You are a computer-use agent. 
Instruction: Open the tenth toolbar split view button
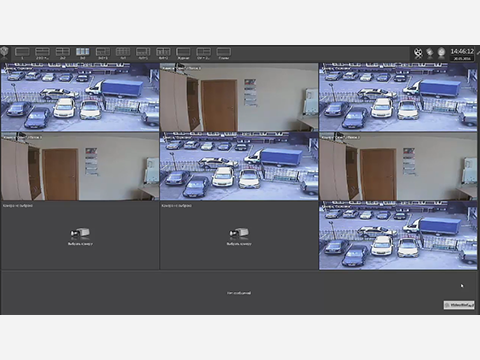tap(203, 53)
